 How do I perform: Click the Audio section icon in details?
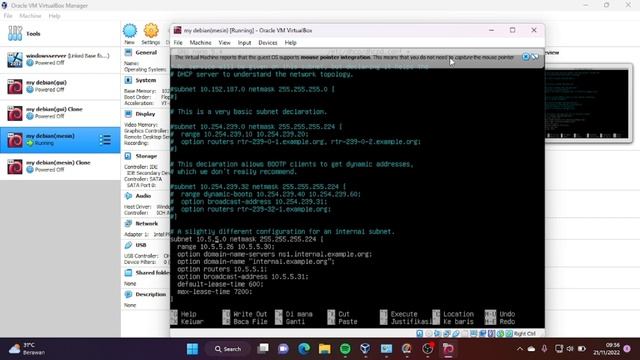(128, 196)
